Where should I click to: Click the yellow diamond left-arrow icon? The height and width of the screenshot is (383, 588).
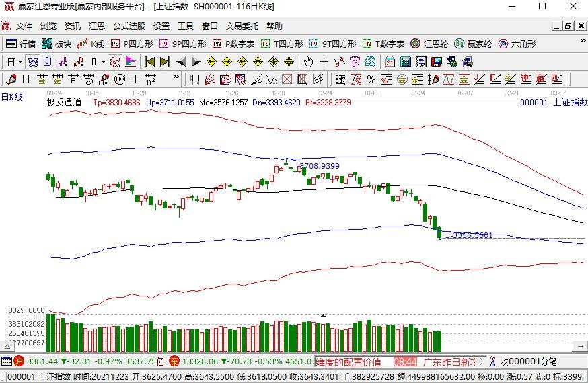coord(211,62)
